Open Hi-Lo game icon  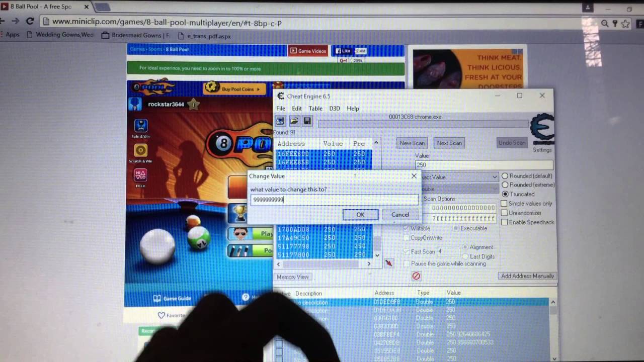pos(140,175)
